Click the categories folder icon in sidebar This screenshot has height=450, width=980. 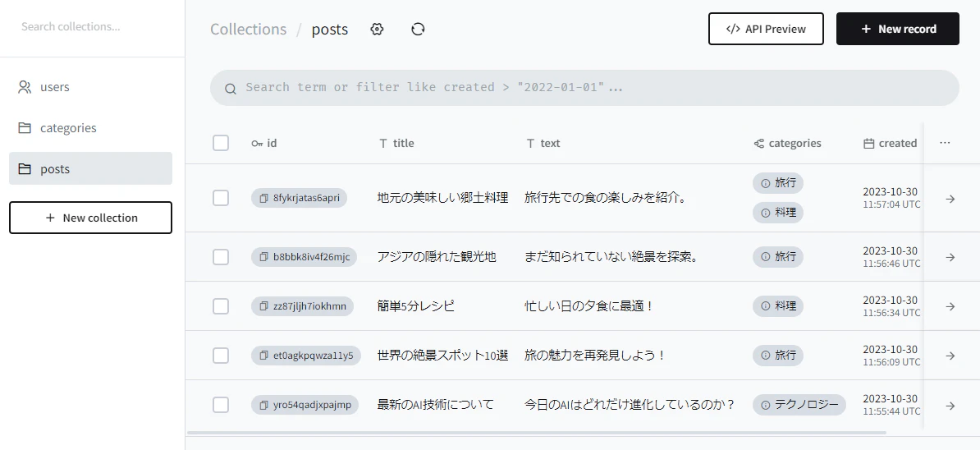click(x=25, y=128)
